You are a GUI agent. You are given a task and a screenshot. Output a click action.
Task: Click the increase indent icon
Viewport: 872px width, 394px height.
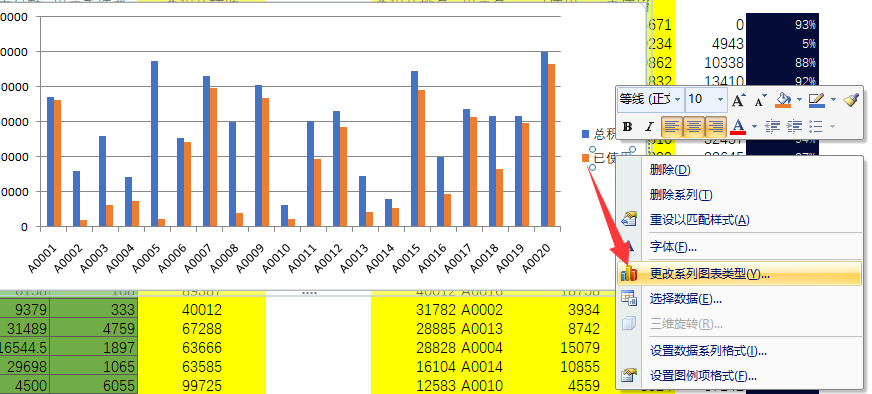pyautogui.click(x=794, y=127)
